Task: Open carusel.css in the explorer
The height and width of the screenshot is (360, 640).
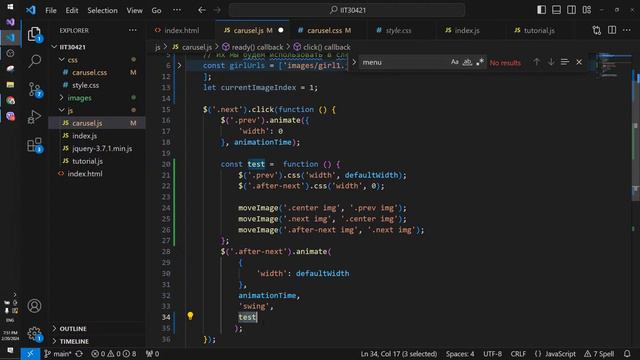Action: [89, 72]
